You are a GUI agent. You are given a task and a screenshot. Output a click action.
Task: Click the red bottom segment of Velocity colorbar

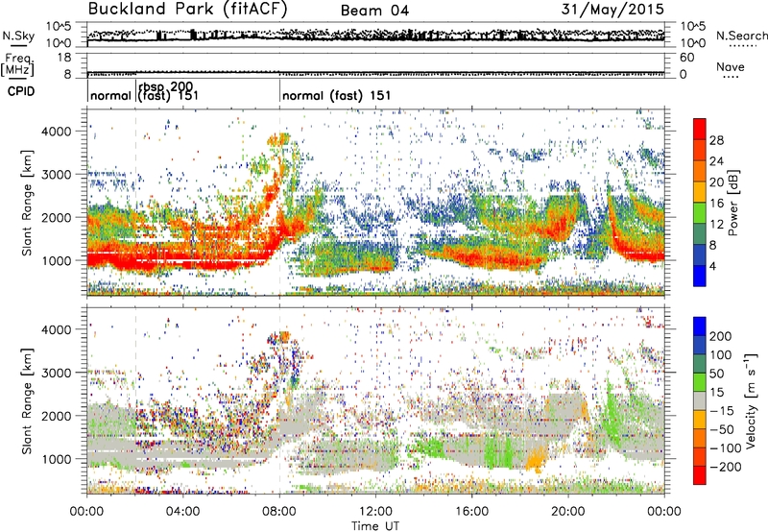[x=700, y=475]
